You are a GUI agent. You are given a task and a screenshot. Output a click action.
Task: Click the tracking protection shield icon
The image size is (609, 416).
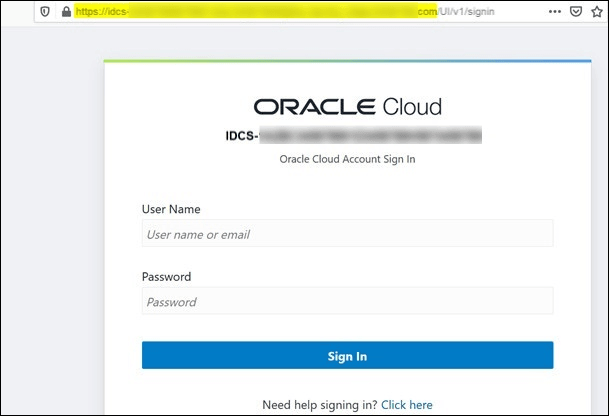[45, 12]
